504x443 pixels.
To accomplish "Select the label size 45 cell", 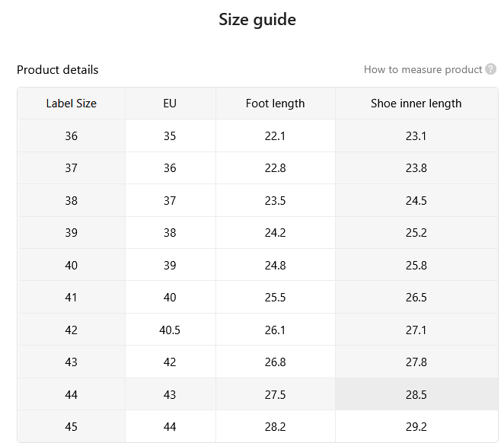I will (72, 426).
